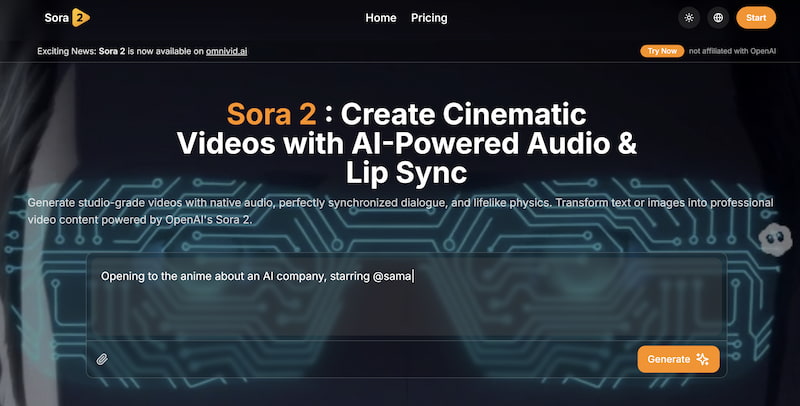Screen dimensions: 800x406
Task: Attach a file with the paperclip icon
Action: coord(102,359)
